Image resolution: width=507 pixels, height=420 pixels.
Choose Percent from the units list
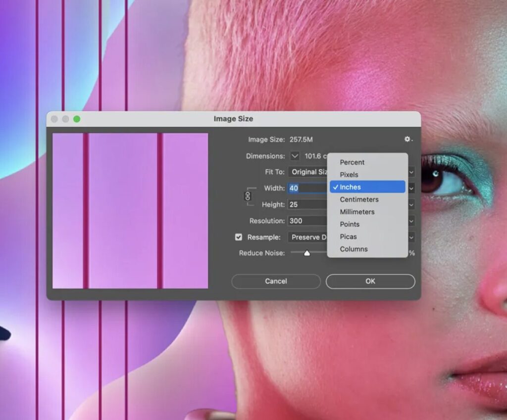(352, 162)
